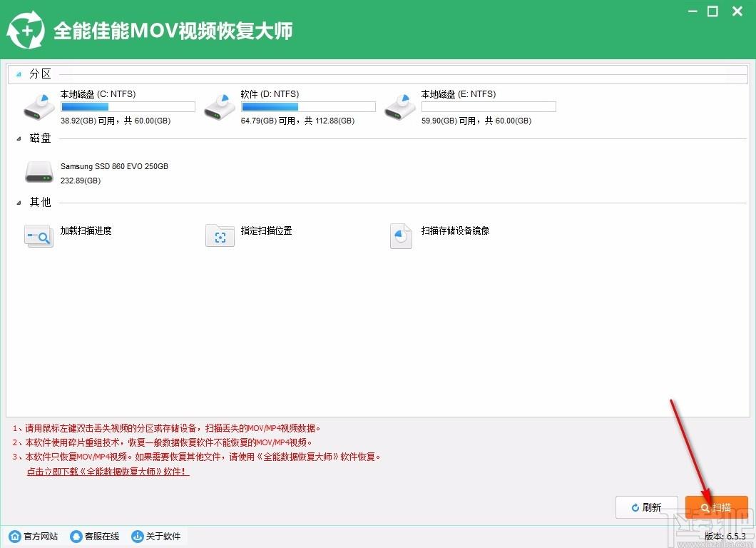Click the 232.89(GB) disk size text
756x548 pixels.
point(81,181)
